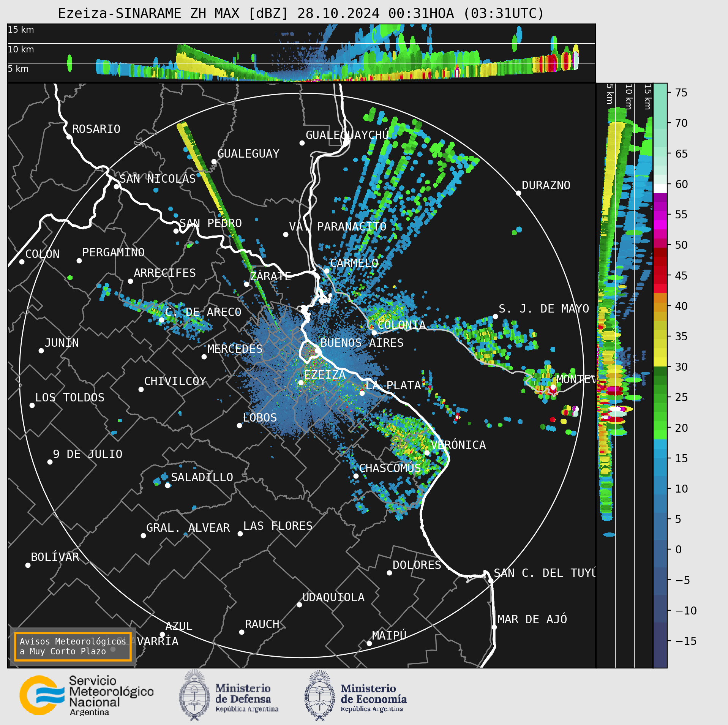Click the Los Toldos marker dot
The image size is (728, 725).
pos(32,405)
